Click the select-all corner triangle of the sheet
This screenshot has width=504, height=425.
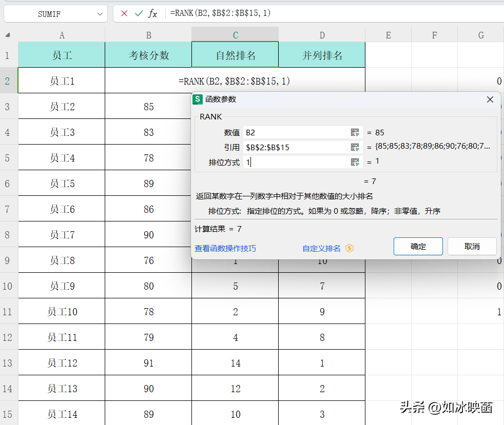point(8,35)
